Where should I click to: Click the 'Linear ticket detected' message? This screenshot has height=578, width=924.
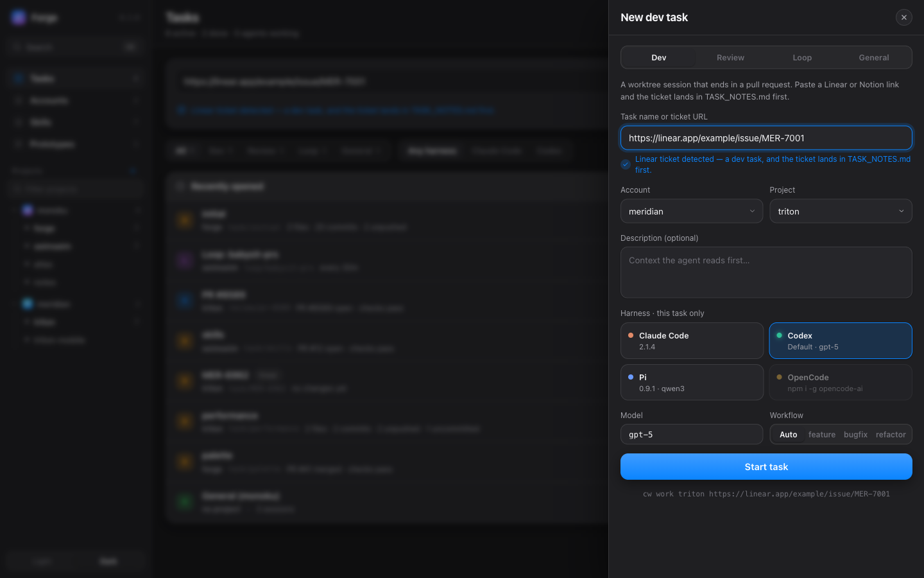(x=773, y=164)
